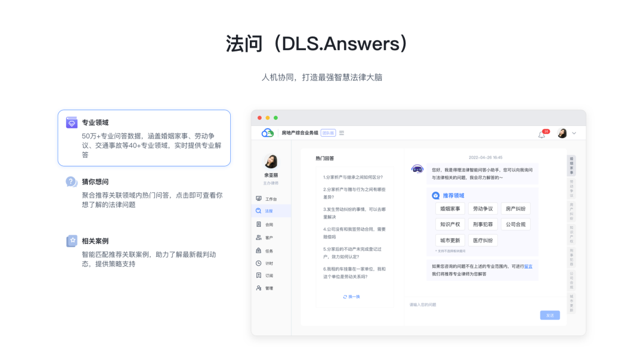
Task: Click the 发送 send button
Action: pyautogui.click(x=550, y=315)
